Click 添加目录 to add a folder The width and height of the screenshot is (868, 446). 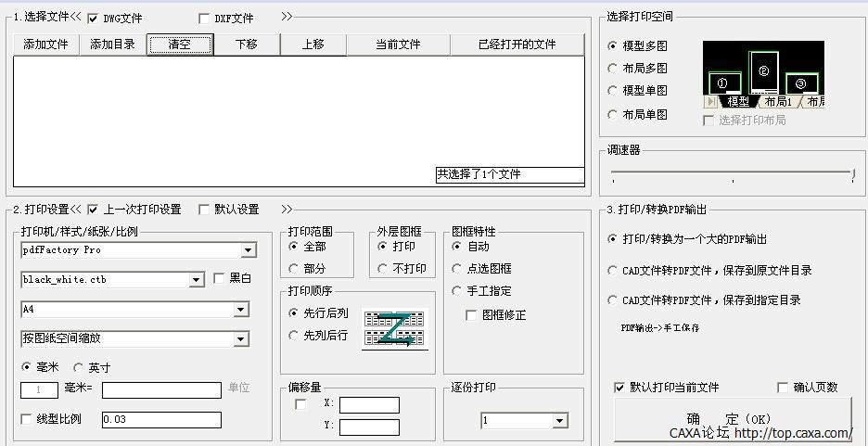[113, 45]
